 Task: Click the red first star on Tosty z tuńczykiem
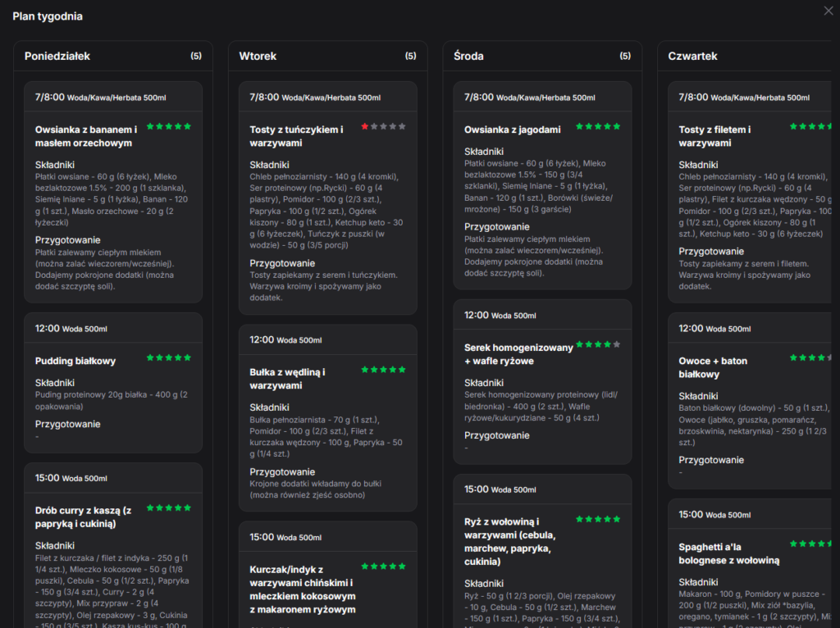[365, 127]
